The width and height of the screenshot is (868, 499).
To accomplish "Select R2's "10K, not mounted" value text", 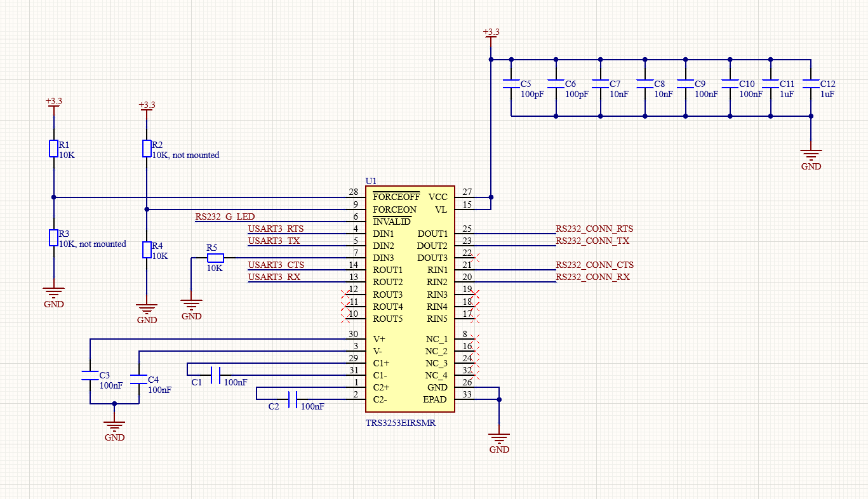I will tap(185, 155).
